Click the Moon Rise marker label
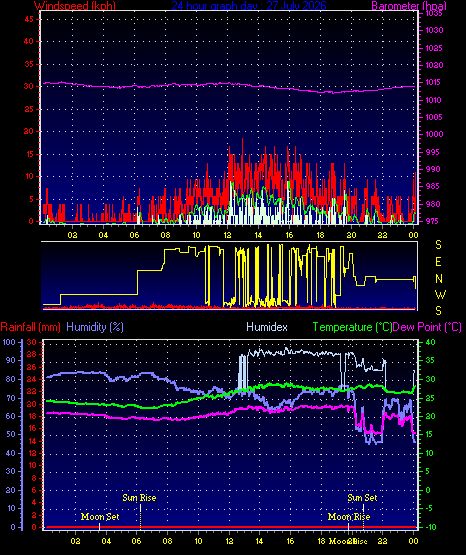Viewport: 466px width, 555px height. [349, 517]
